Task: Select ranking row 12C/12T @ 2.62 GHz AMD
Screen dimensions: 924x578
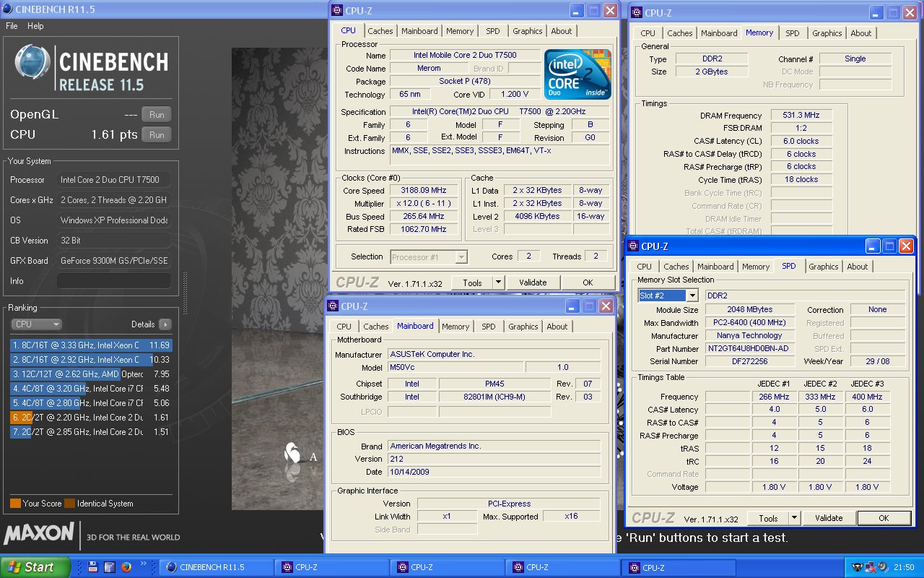Action: (x=91, y=374)
